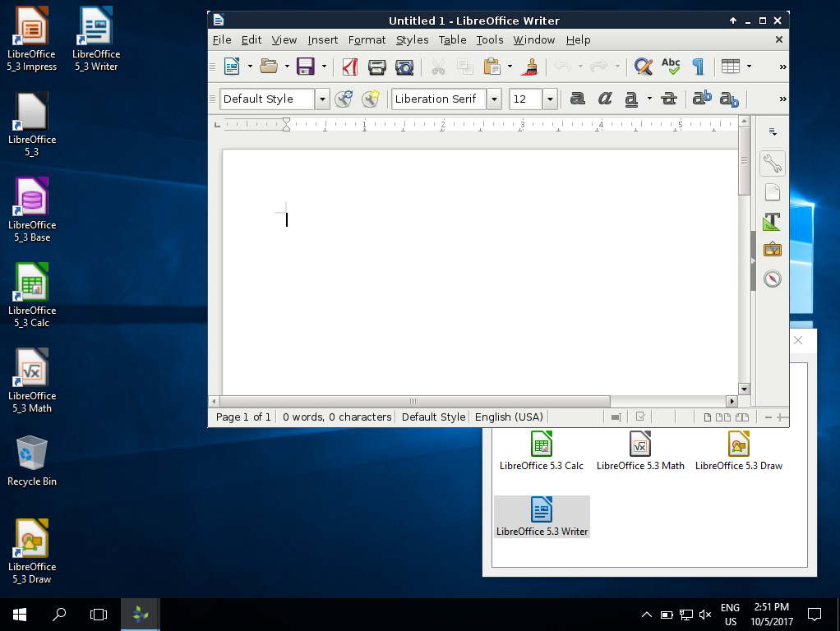The width and height of the screenshot is (840, 631).
Task: Toggle formatting marks display
Action: tap(698, 67)
